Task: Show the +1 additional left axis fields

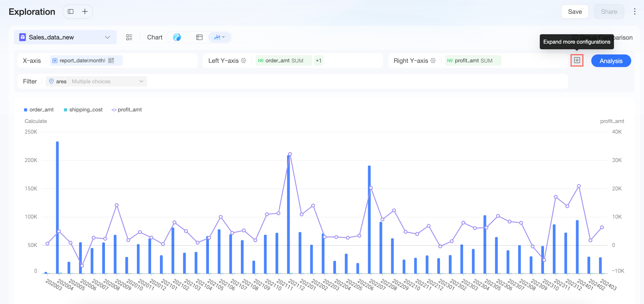Action: [318, 61]
